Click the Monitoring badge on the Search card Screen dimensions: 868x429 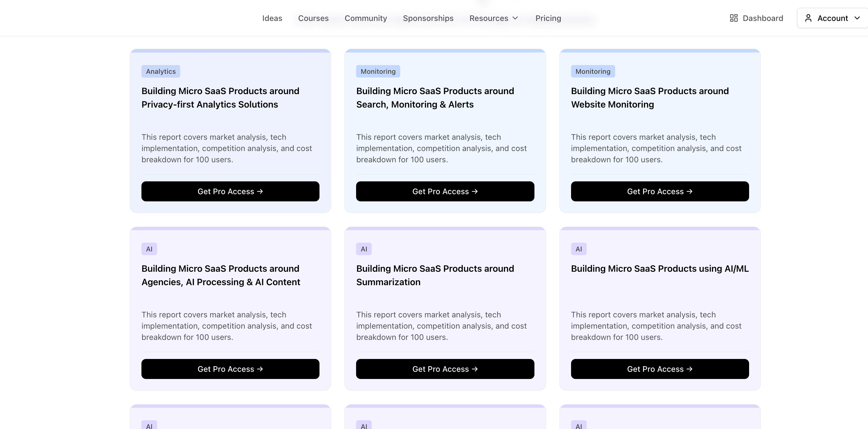(378, 71)
